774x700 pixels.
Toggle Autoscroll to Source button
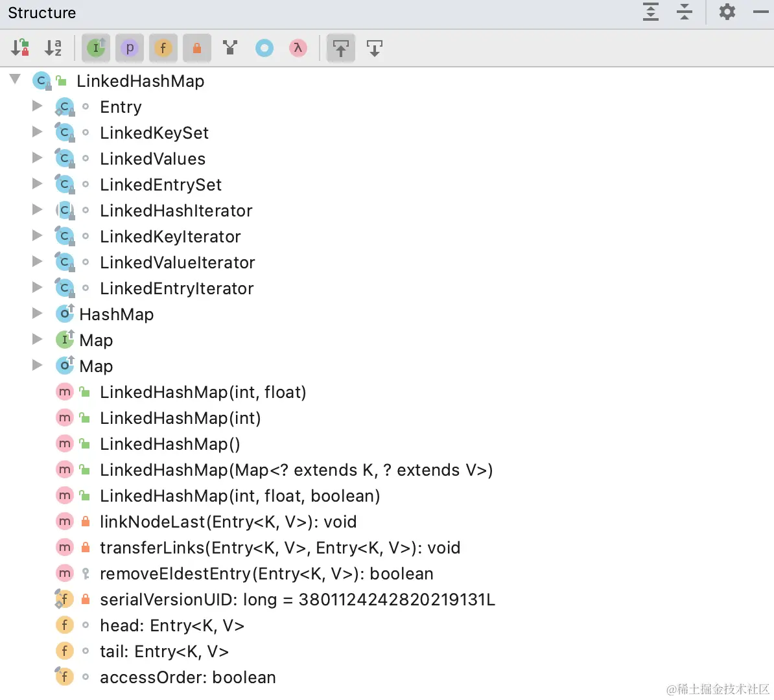pos(340,48)
